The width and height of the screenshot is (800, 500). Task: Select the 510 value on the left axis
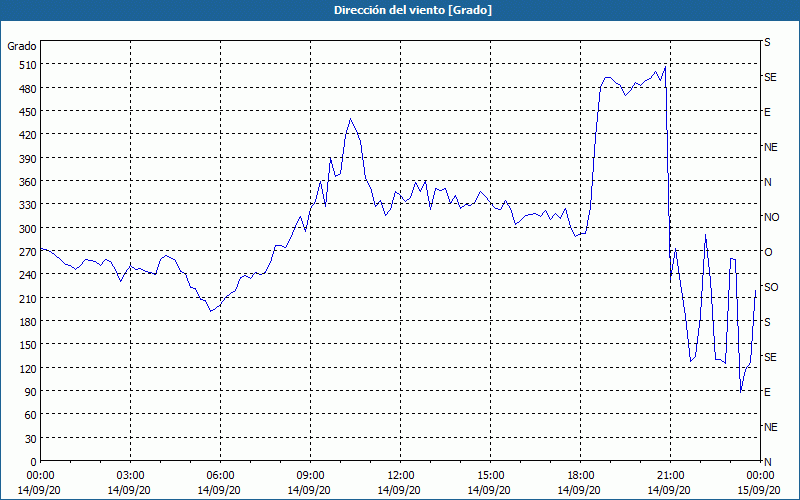tap(28, 65)
